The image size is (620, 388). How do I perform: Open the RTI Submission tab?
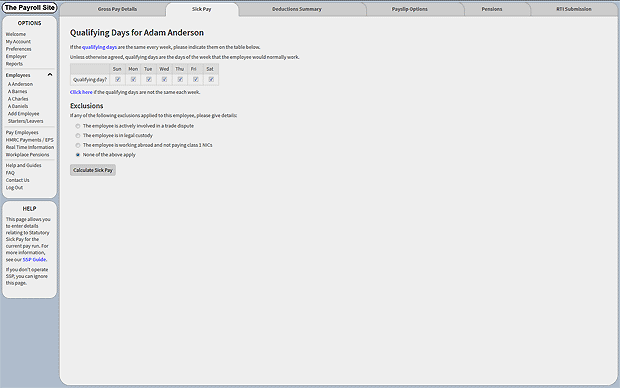tap(574, 9)
